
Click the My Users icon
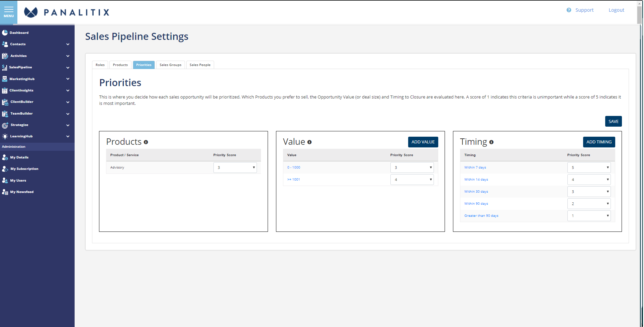(5, 180)
